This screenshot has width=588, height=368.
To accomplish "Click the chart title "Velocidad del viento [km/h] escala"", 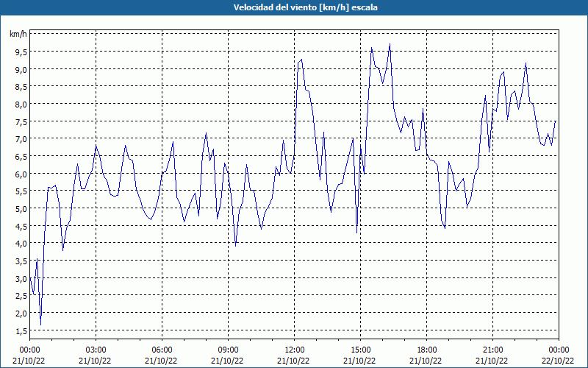I will click(305, 7).
